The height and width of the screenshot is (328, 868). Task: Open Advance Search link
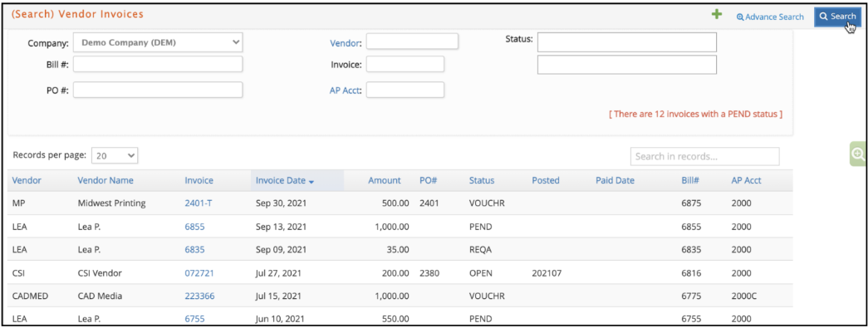[x=770, y=17]
